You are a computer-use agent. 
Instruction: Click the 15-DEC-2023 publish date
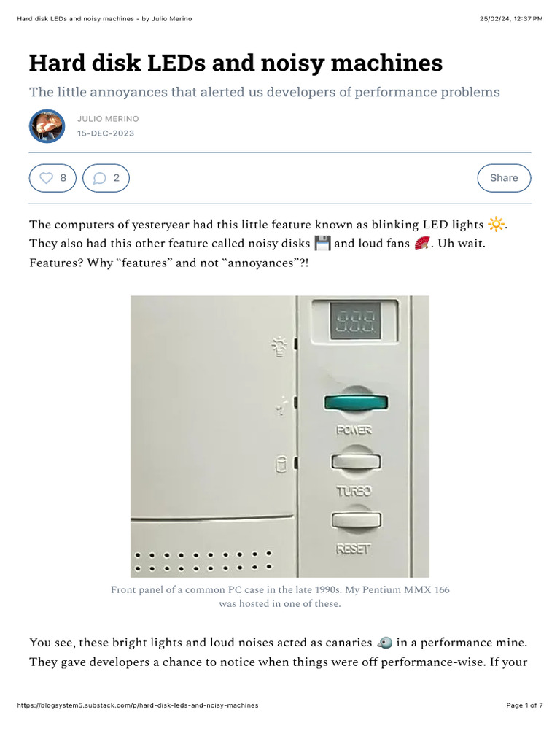pos(106,133)
